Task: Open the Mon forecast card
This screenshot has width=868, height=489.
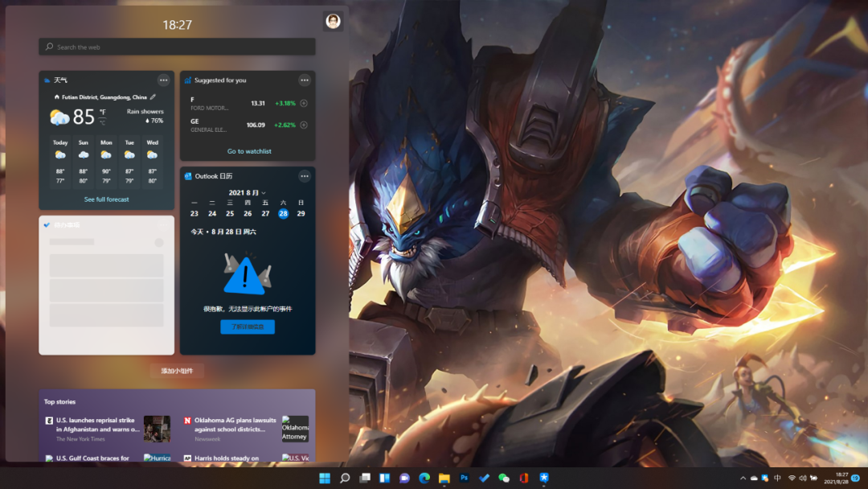Action: pos(106,162)
